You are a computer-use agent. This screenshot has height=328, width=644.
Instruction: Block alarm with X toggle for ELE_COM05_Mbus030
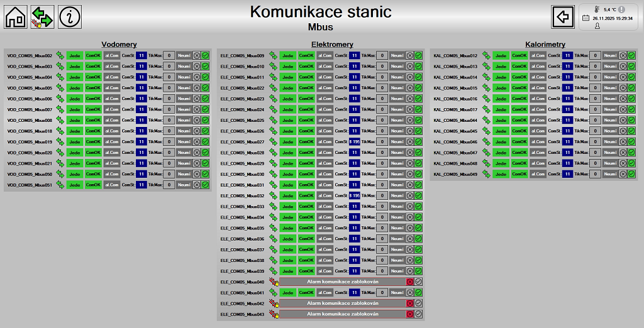click(410, 174)
